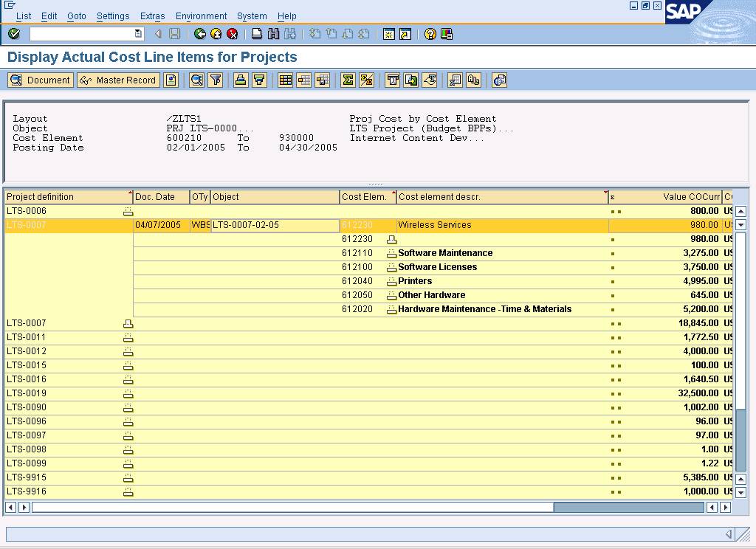Select the 18,845.00 subtotal value
This screenshot has height=549, width=756.
[x=698, y=323]
